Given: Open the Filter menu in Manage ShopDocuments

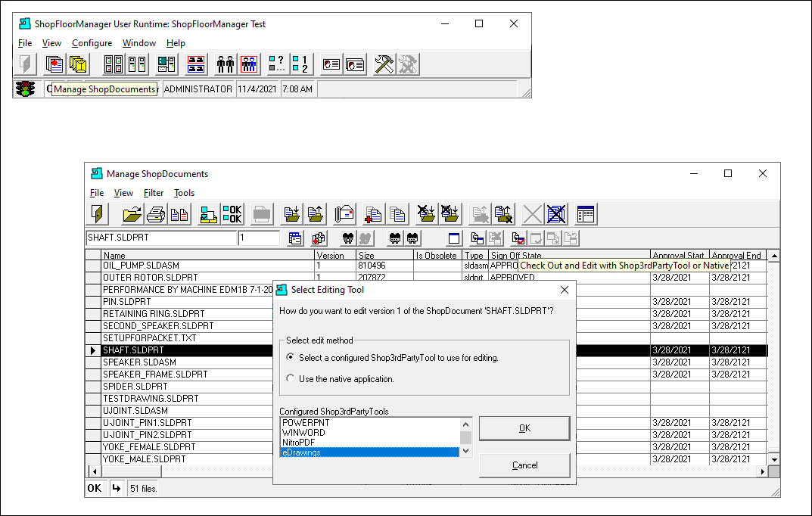Looking at the screenshot, I should tap(154, 192).
